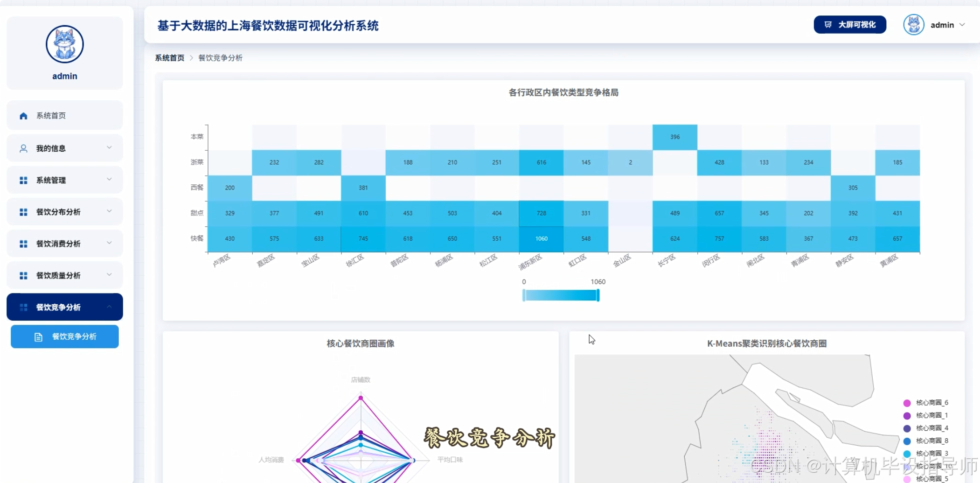Click the grid icon beside 系统管理
This screenshot has height=483, width=980.
(x=23, y=180)
